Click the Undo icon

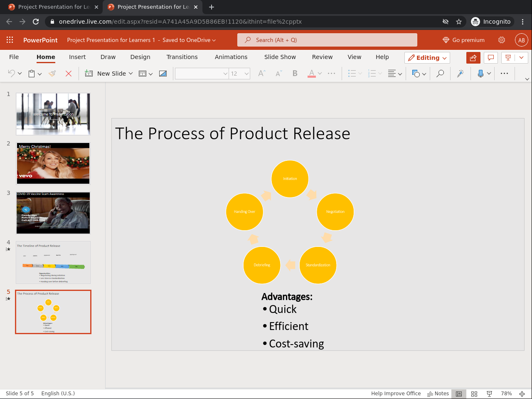pyautogui.click(x=11, y=74)
